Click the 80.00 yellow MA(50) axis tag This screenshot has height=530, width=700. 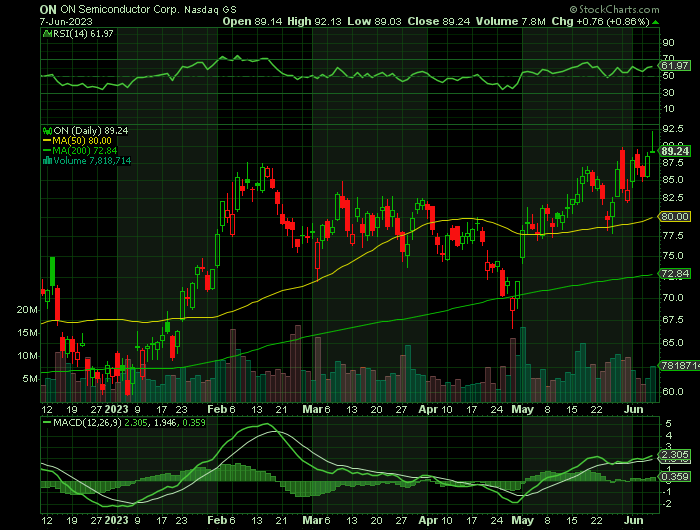675,217
